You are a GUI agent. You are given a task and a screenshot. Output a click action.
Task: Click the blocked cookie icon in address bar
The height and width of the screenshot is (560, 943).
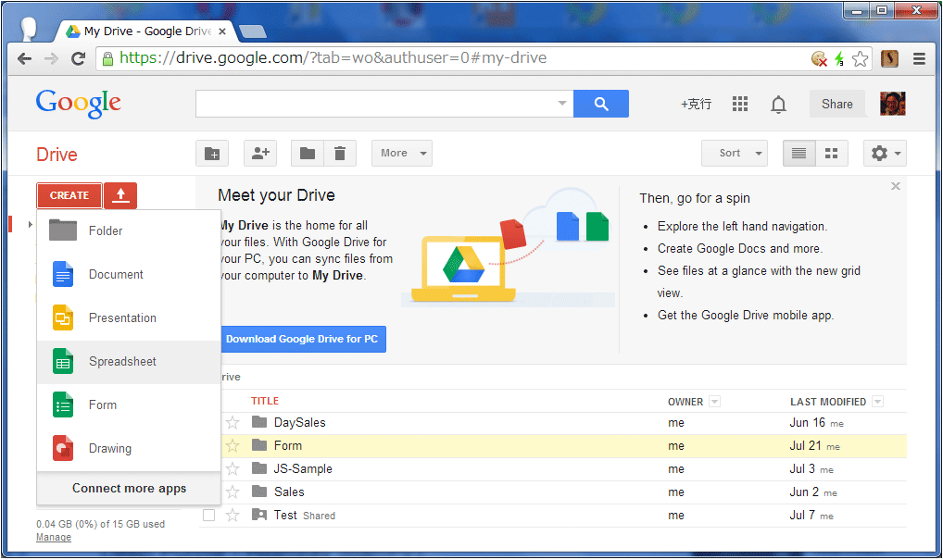point(819,58)
